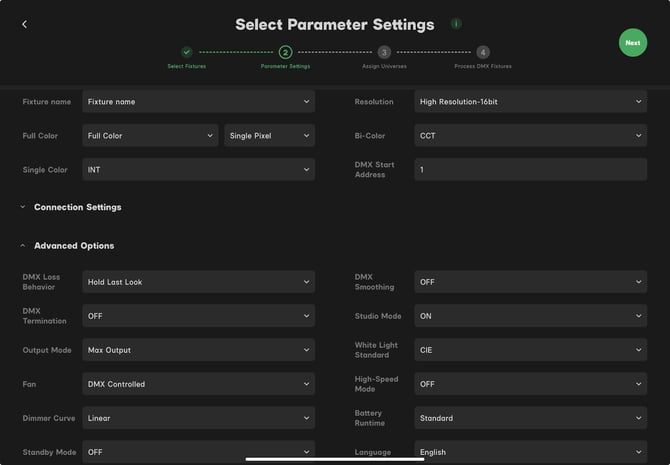Click the home indicator bar at bottom

335,459
